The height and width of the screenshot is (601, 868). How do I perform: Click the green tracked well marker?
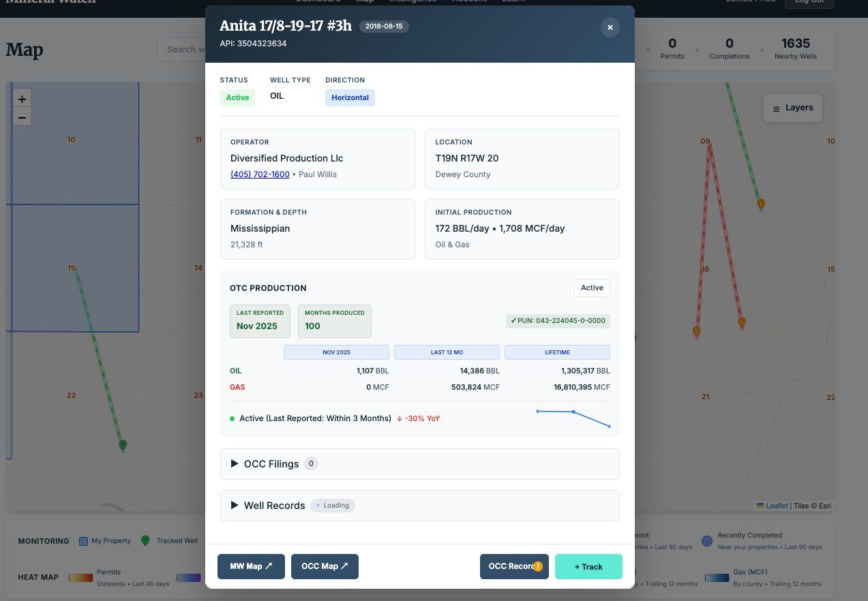[123, 445]
